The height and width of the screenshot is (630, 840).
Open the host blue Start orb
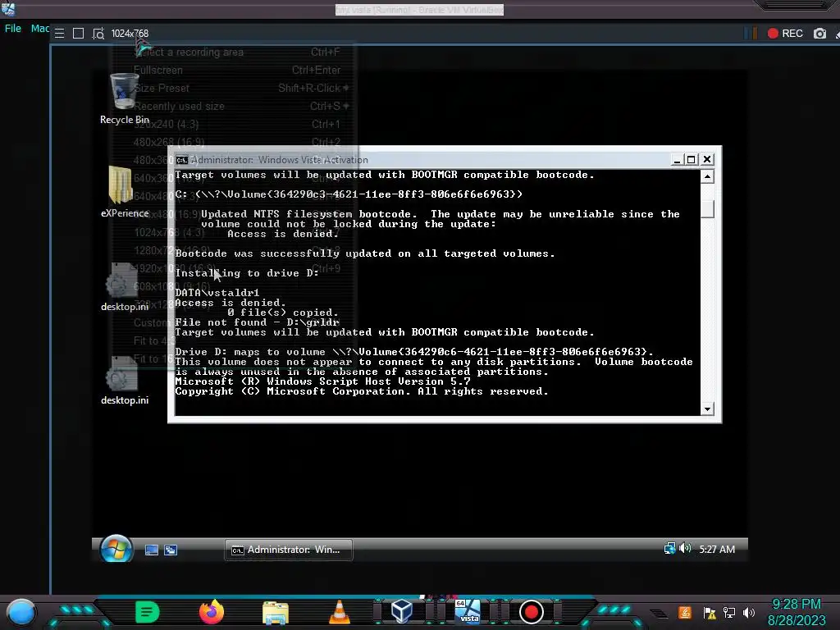[21, 612]
